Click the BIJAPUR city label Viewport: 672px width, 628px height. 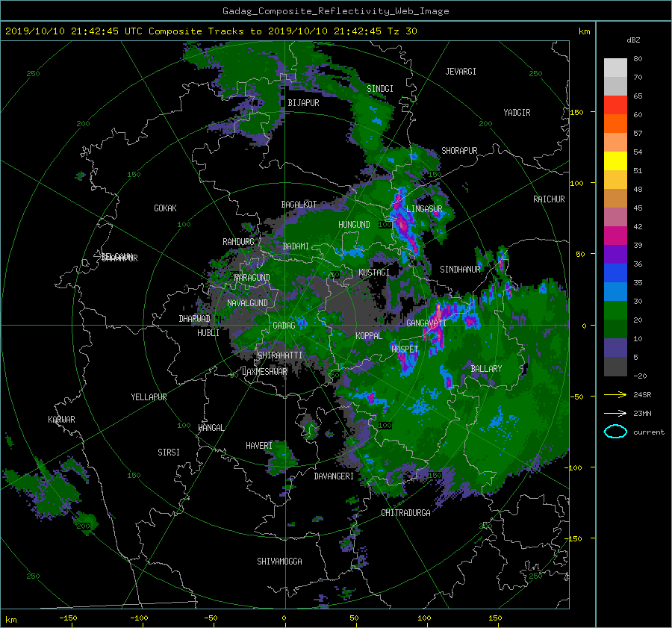point(303,103)
